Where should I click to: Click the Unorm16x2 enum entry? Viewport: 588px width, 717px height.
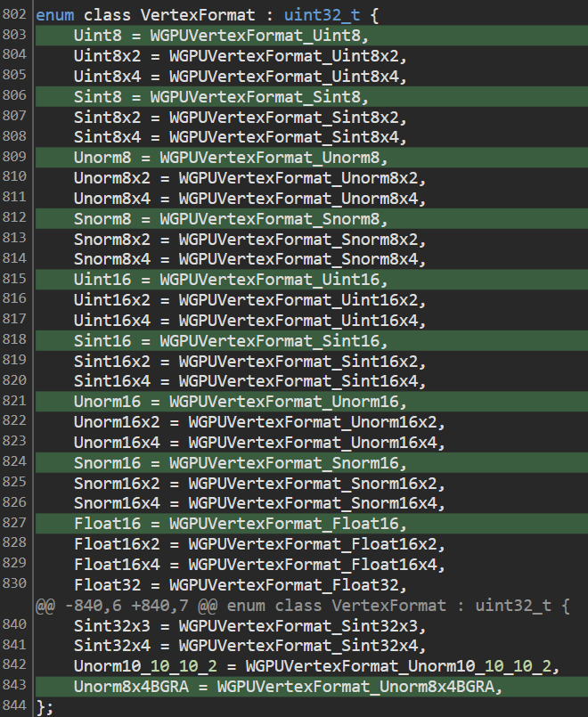(259, 422)
